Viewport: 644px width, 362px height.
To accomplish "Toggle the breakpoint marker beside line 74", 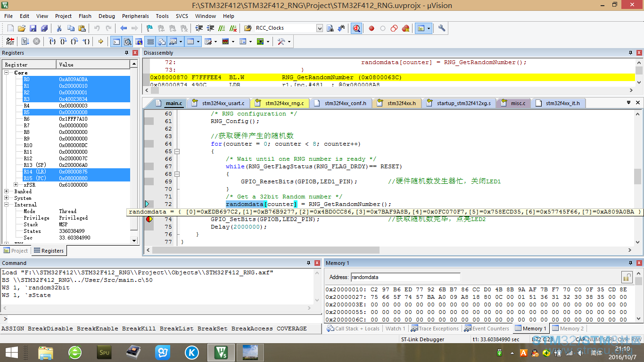I will (x=149, y=219).
